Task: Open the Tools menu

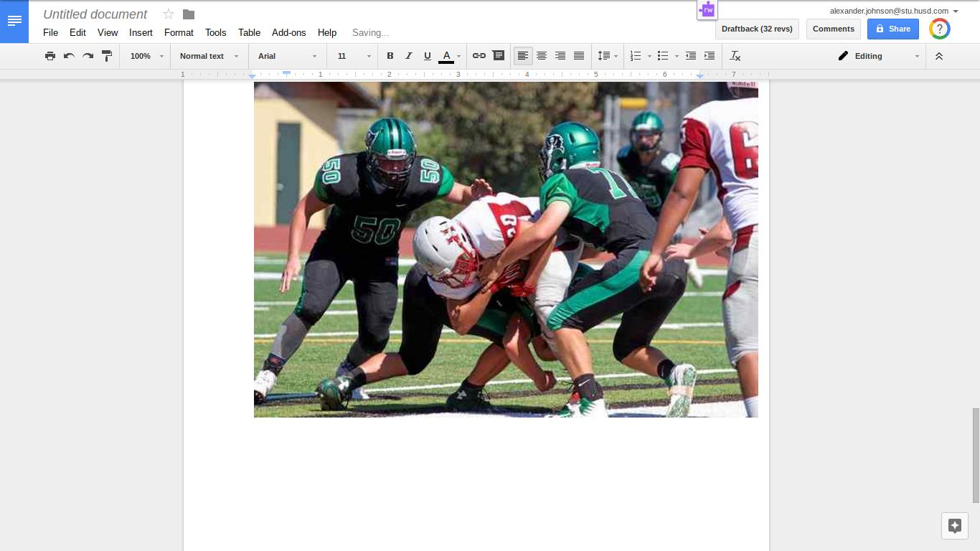Action: [x=215, y=32]
